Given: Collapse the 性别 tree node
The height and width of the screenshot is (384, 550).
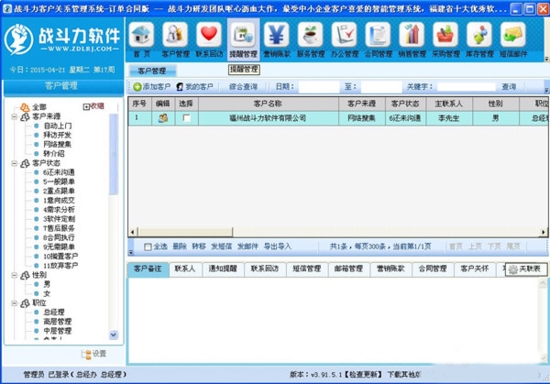Looking at the screenshot, I should click(14, 275).
